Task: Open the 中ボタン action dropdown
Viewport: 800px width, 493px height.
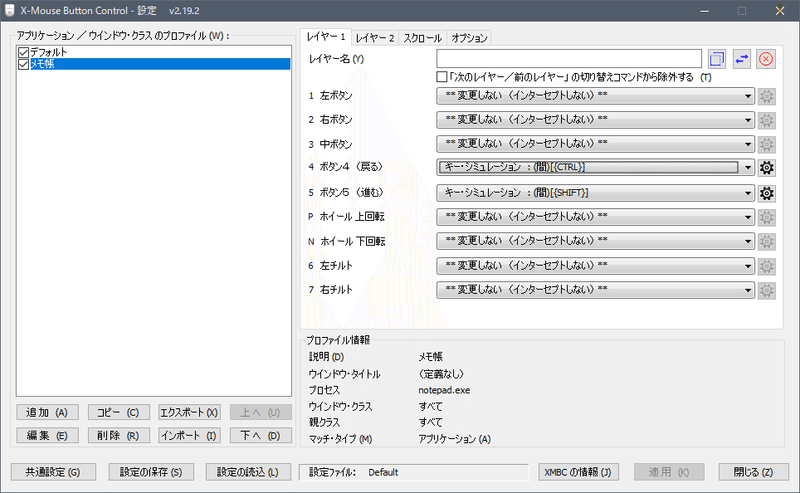Action: (595, 144)
